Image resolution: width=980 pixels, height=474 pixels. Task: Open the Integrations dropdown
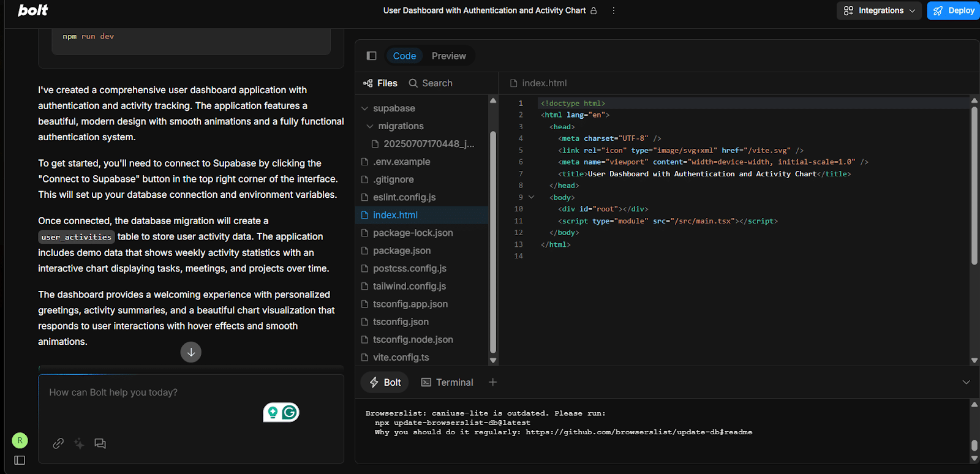(x=879, y=10)
